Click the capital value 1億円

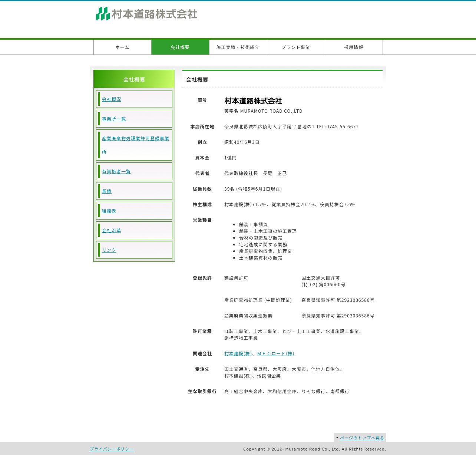tap(230, 158)
